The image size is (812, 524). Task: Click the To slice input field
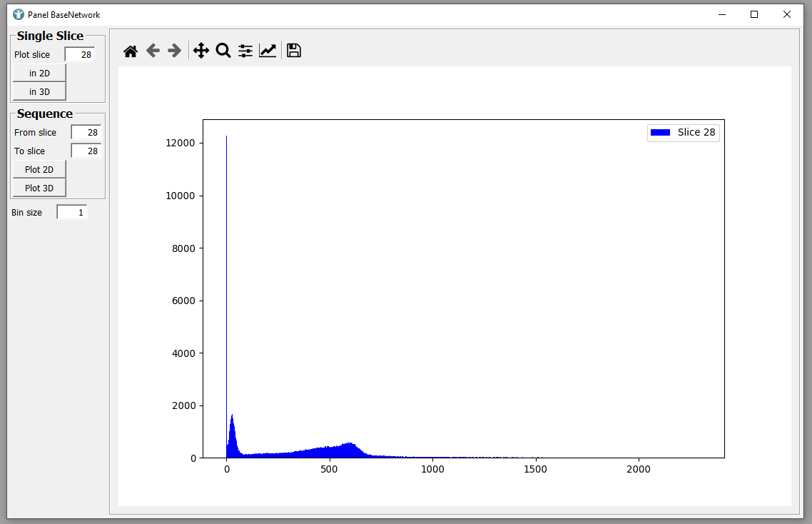click(x=86, y=151)
